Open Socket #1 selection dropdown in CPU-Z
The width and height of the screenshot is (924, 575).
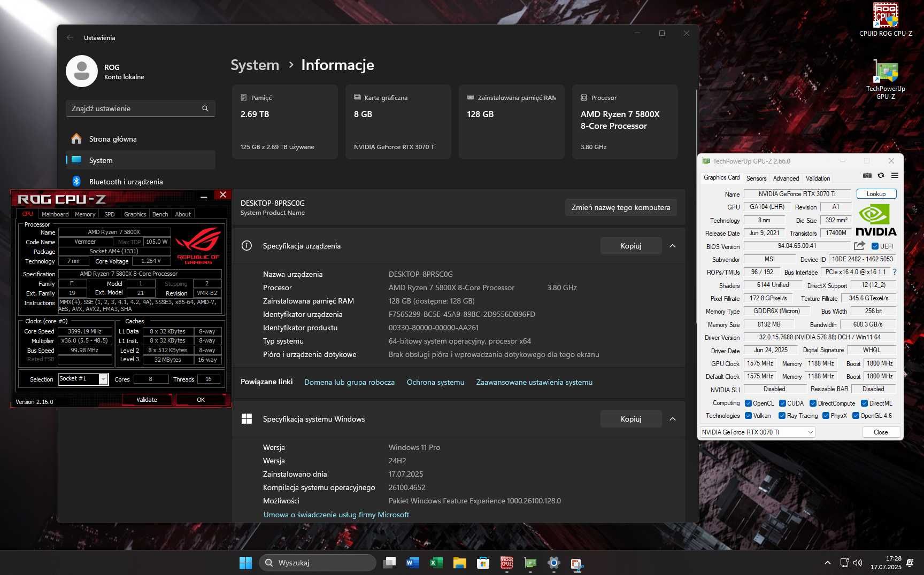pyautogui.click(x=83, y=379)
